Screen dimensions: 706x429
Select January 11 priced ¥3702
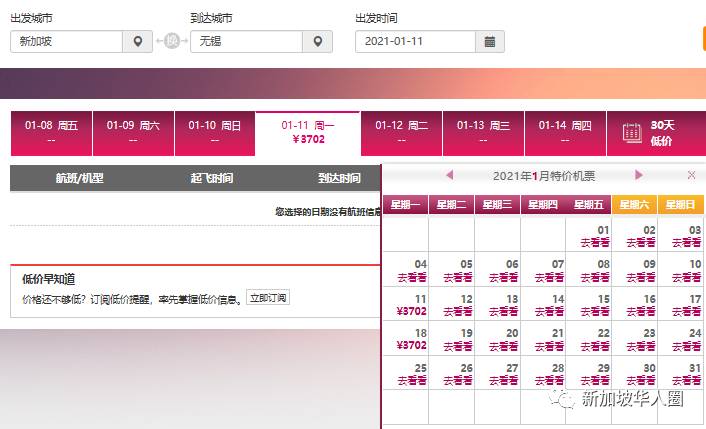pos(412,311)
